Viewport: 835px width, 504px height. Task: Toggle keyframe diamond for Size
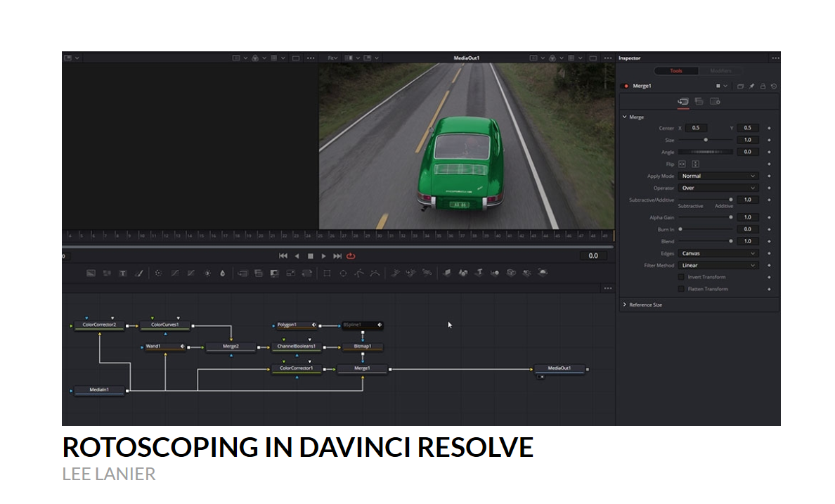tap(769, 140)
